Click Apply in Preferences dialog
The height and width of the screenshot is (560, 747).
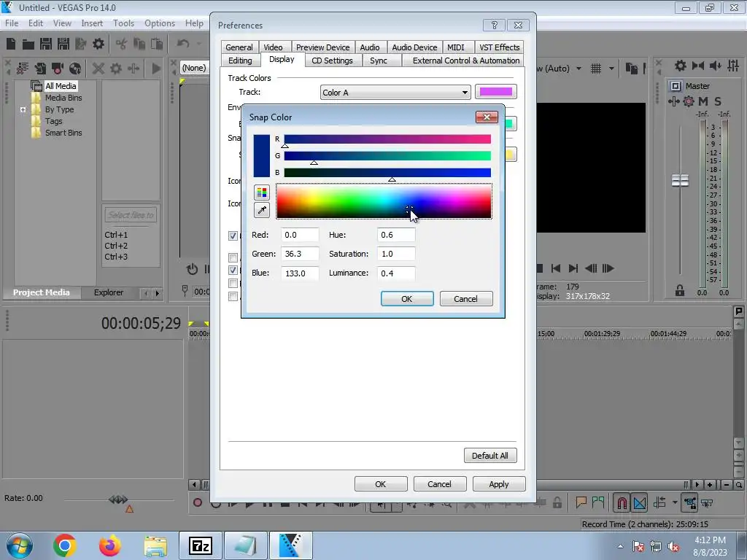coord(499,484)
